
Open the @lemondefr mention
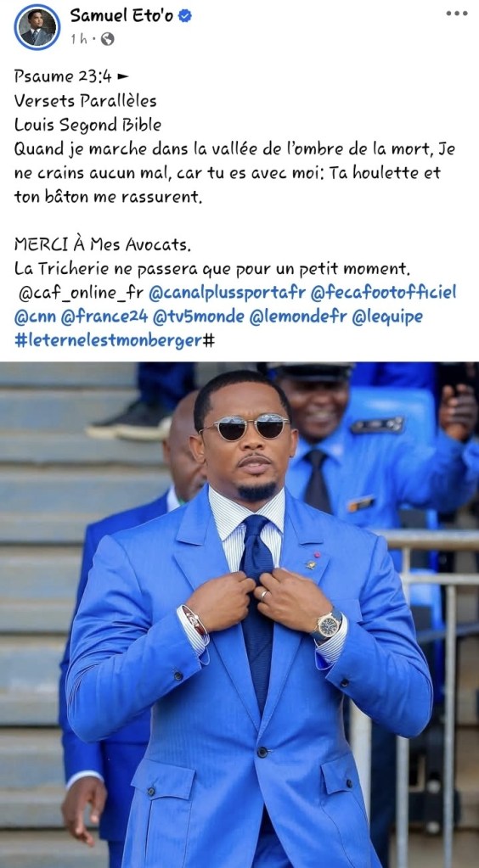(298, 316)
